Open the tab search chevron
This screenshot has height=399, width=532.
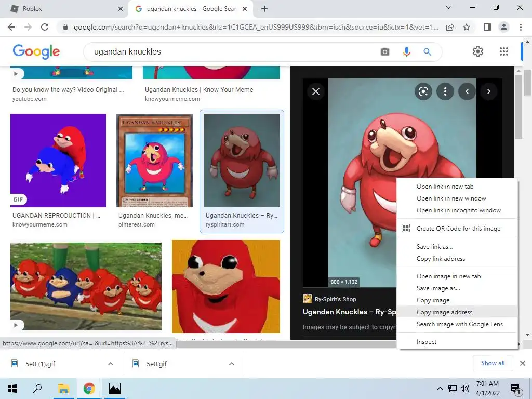click(448, 7)
